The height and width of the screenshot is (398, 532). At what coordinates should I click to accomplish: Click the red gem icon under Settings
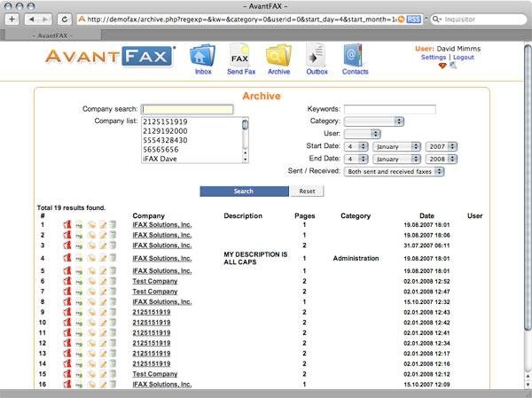point(442,66)
